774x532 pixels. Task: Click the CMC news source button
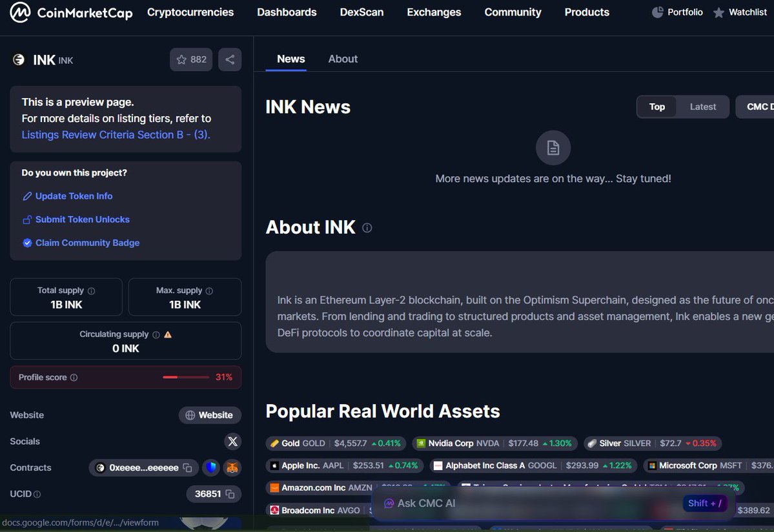[x=755, y=107]
